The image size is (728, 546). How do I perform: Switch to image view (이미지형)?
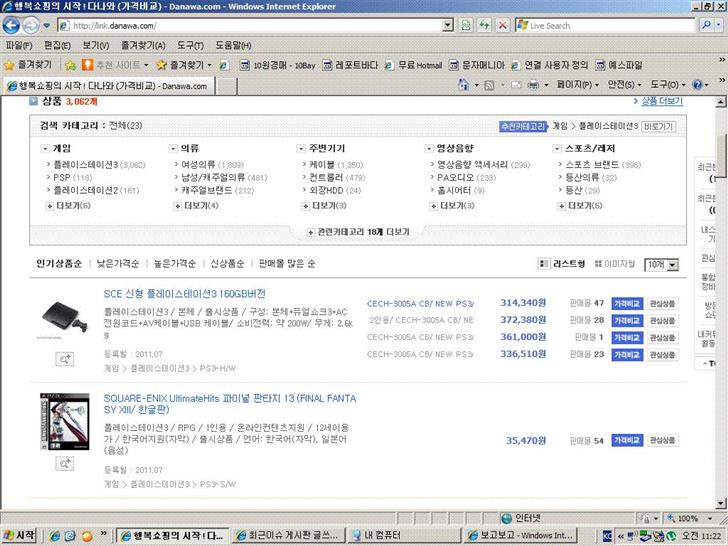(x=615, y=264)
